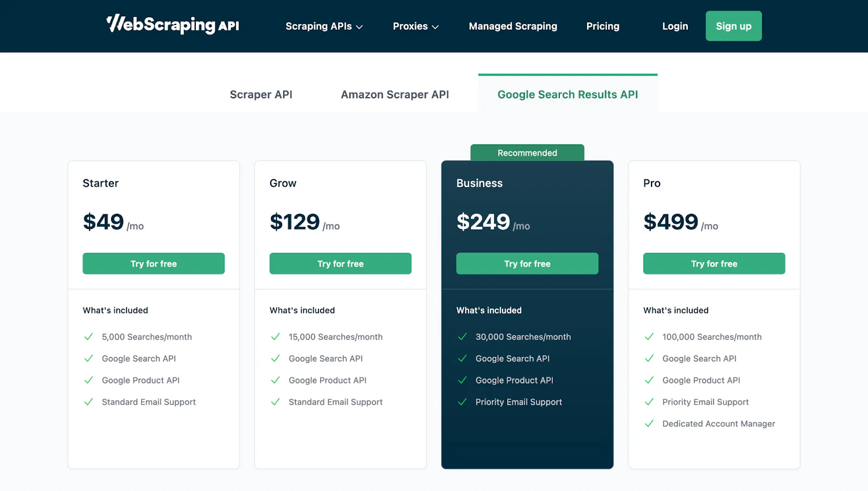This screenshot has height=491, width=868.
Task: Click the Grow plan Google Product API checkmark
Action: [275, 380]
